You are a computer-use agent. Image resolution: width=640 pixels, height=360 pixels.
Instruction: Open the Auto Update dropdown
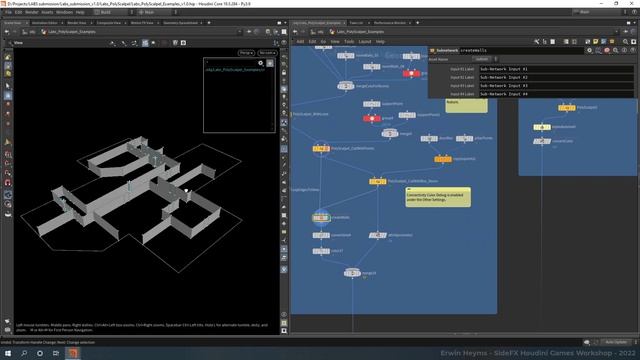(x=618, y=342)
